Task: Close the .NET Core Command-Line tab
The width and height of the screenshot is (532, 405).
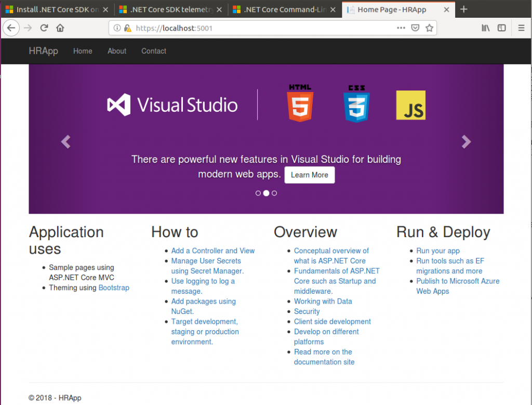Action: (333, 9)
